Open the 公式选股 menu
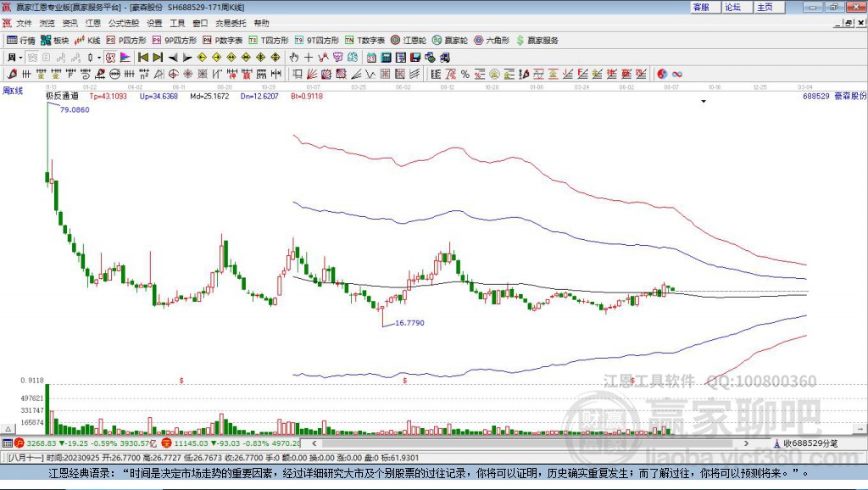This screenshot has height=490, width=868. [124, 23]
